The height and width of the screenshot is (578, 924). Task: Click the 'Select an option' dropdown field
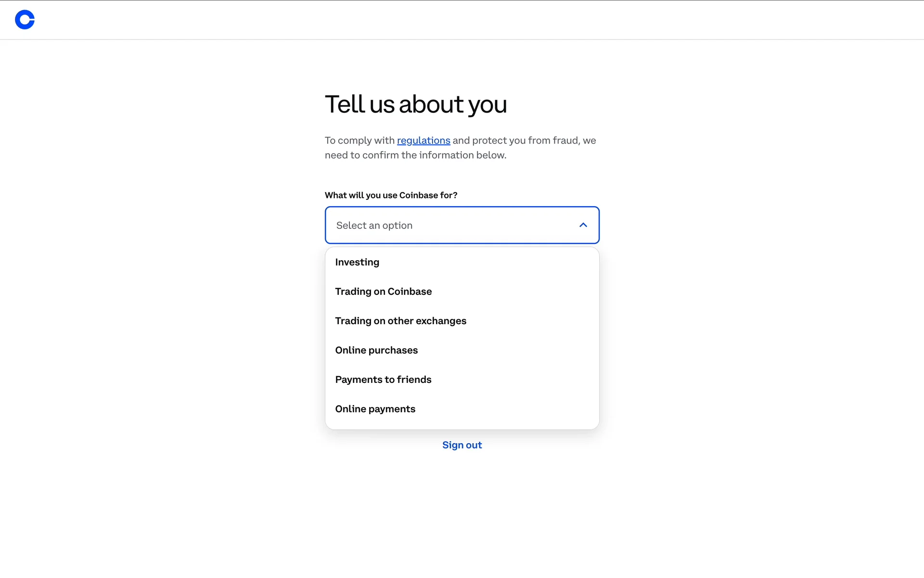click(x=433, y=225)
